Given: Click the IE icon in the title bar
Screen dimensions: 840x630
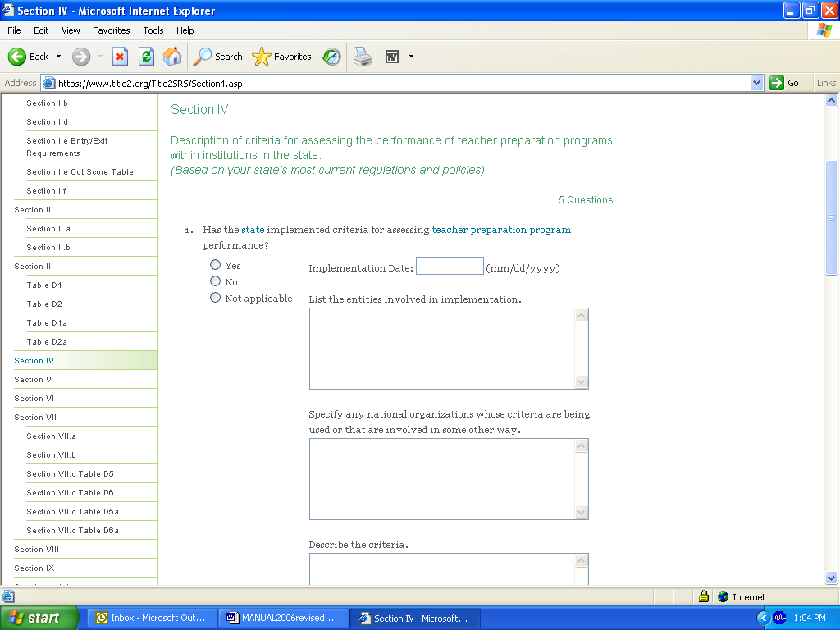Looking at the screenshot, I should click(x=7, y=10).
